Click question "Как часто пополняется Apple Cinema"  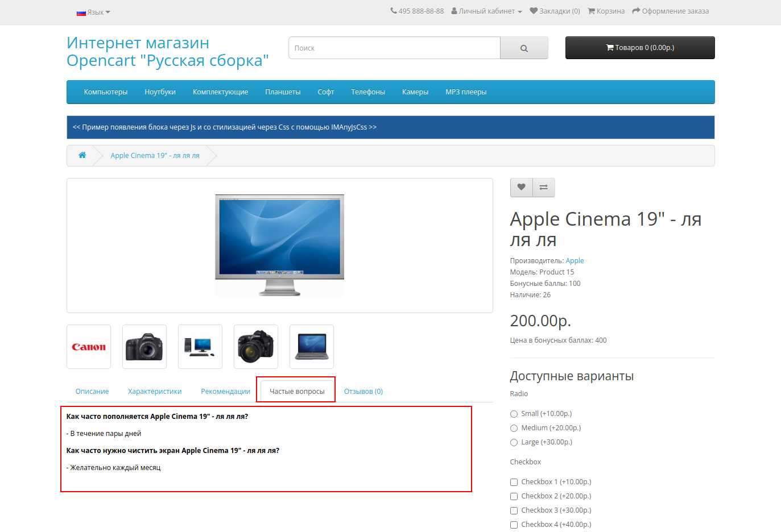157,417
